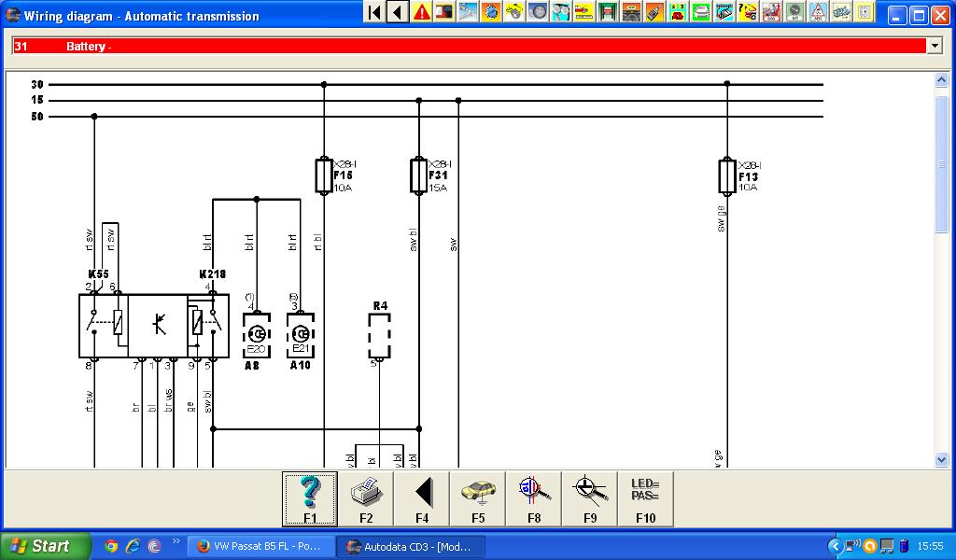
Task: Click the F2 printer icon
Action: coord(366,498)
